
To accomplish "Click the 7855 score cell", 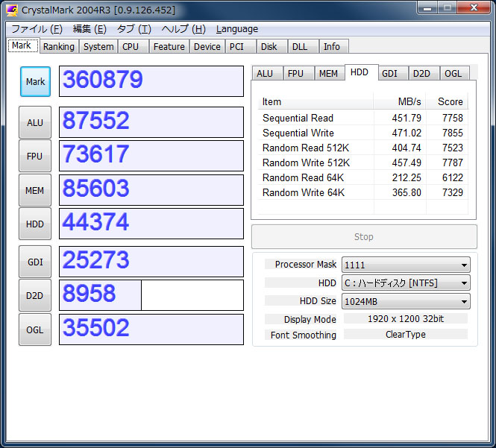I will [452, 133].
